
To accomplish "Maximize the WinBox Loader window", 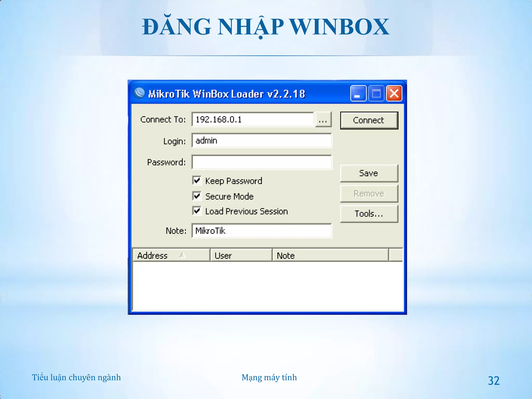I will point(376,93).
